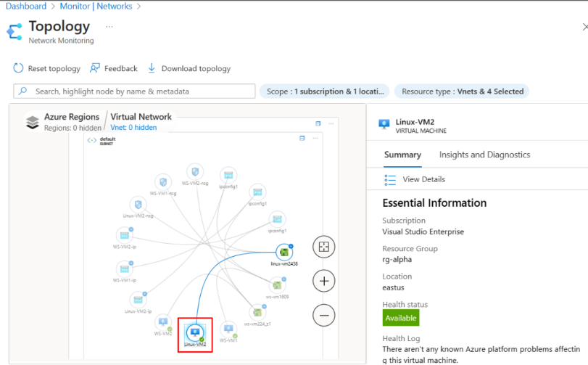The width and height of the screenshot is (588, 365).
Task: Collapse the default subnet container
Action: point(302,138)
